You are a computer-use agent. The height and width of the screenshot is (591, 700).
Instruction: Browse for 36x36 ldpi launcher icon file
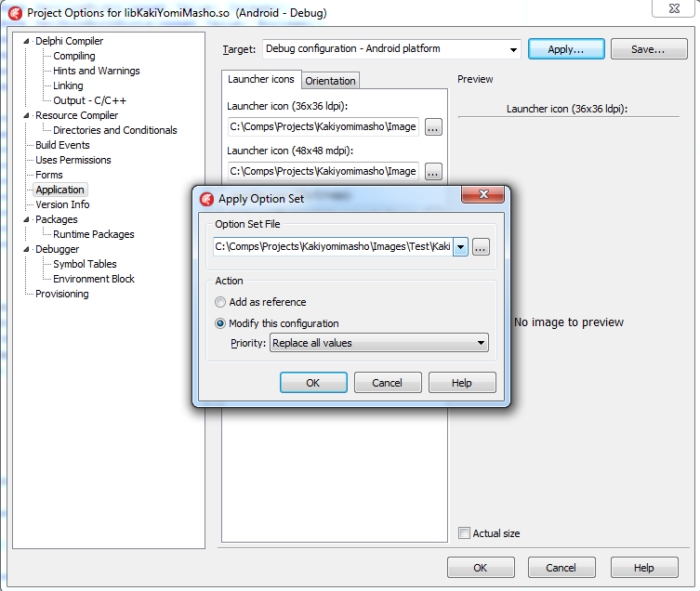[x=433, y=127]
